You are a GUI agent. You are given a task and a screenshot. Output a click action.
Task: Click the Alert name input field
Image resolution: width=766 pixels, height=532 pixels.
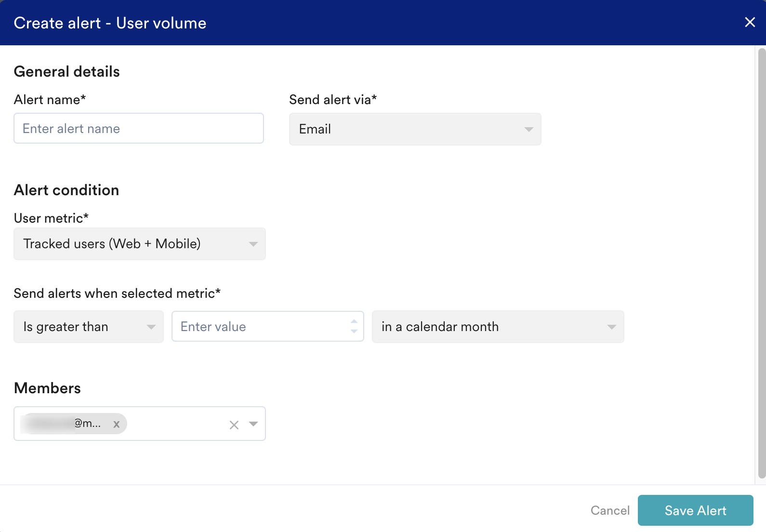[139, 129]
